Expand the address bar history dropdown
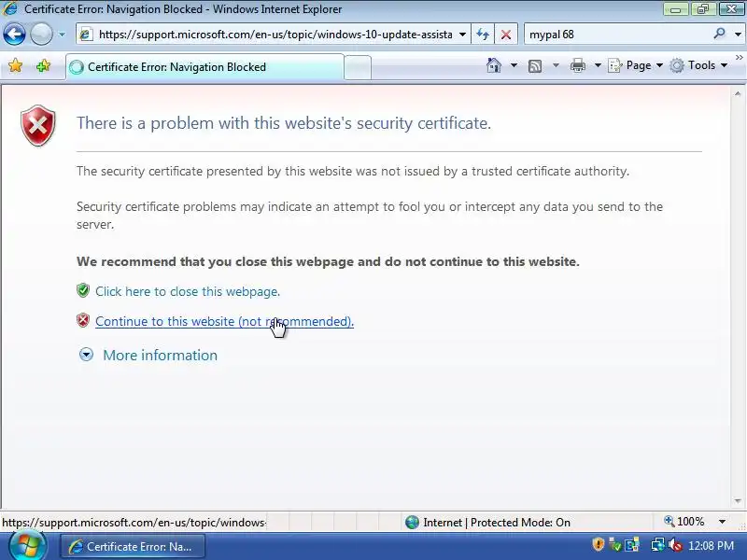This screenshot has height=560, width=747. click(462, 35)
